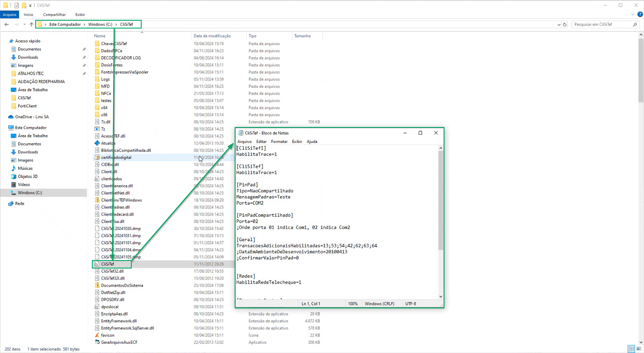Expand breadcrumb arrow after Windows (C:)

click(116, 24)
